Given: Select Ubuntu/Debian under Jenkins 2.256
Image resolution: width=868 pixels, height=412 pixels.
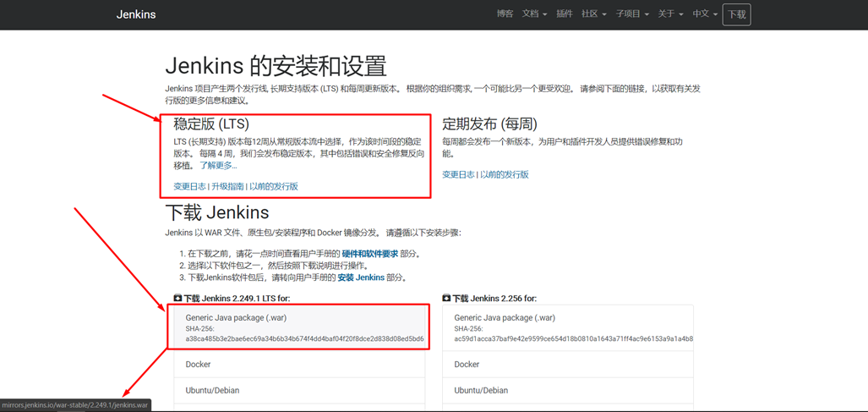Looking at the screenshot, I should pyautogui.click(x=568, y=390).
